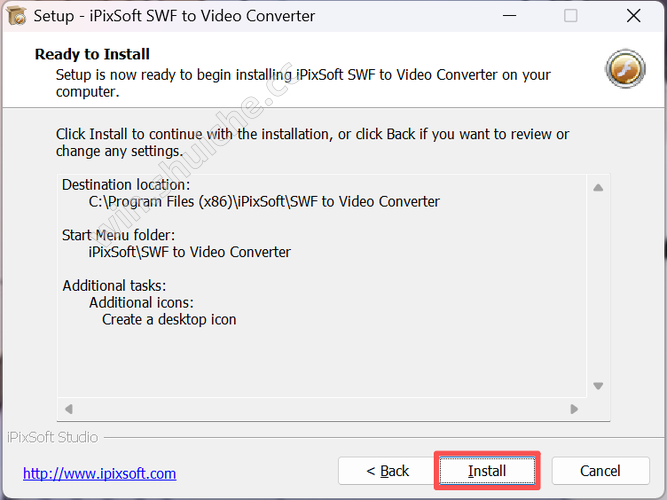Click 'iPixSoft\SWF to Video Converter' folder line
This screenshot has width=667, height=500.
(x=190, y=252)
